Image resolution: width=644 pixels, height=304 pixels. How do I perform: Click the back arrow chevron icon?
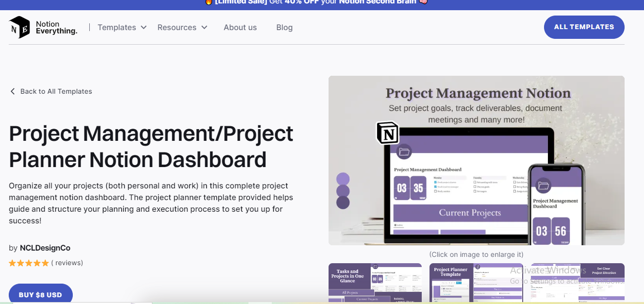click(13, 91)
